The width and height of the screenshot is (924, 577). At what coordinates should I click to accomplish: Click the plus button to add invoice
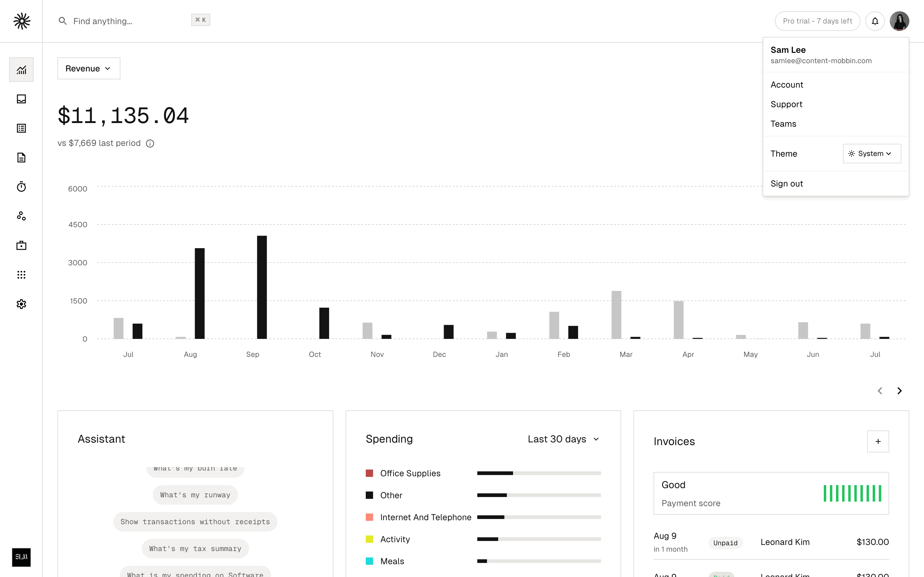(878, 441)
